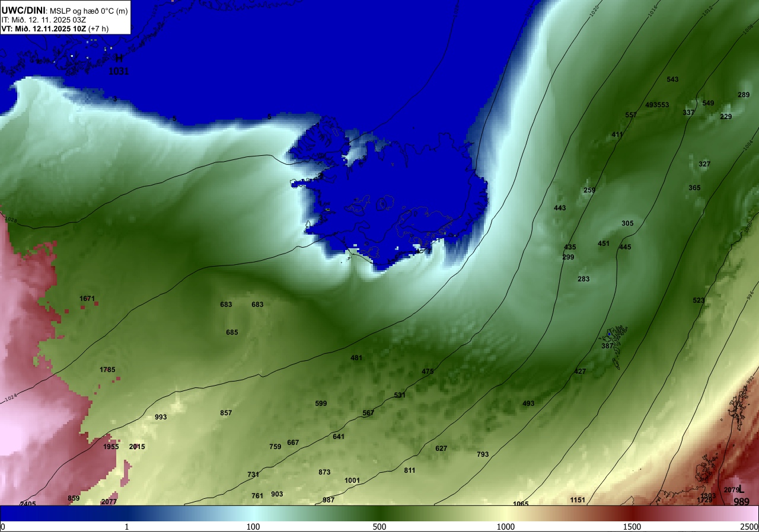
Task: Click the 'MSLP og hæð 0°C (m)' label
Action: [88, 11]
